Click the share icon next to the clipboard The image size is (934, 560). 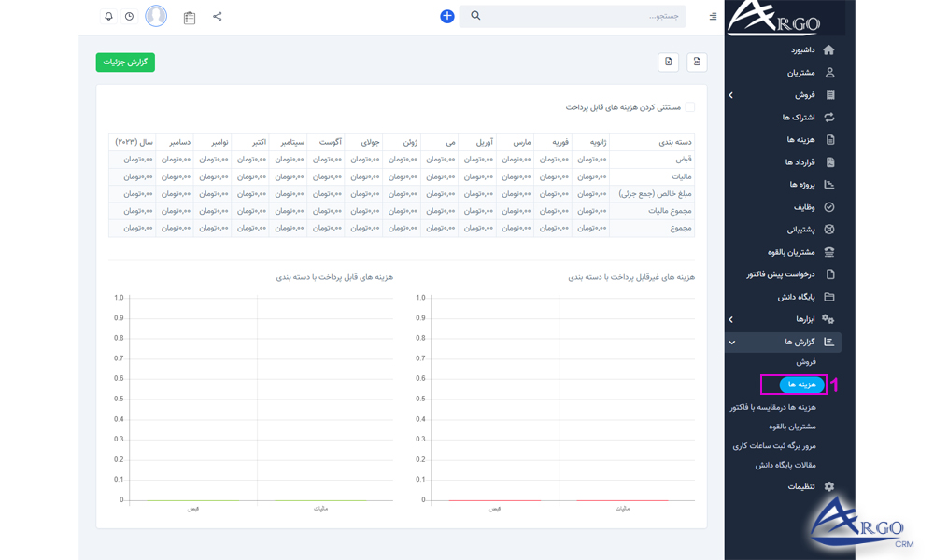[x=216, y=17]
